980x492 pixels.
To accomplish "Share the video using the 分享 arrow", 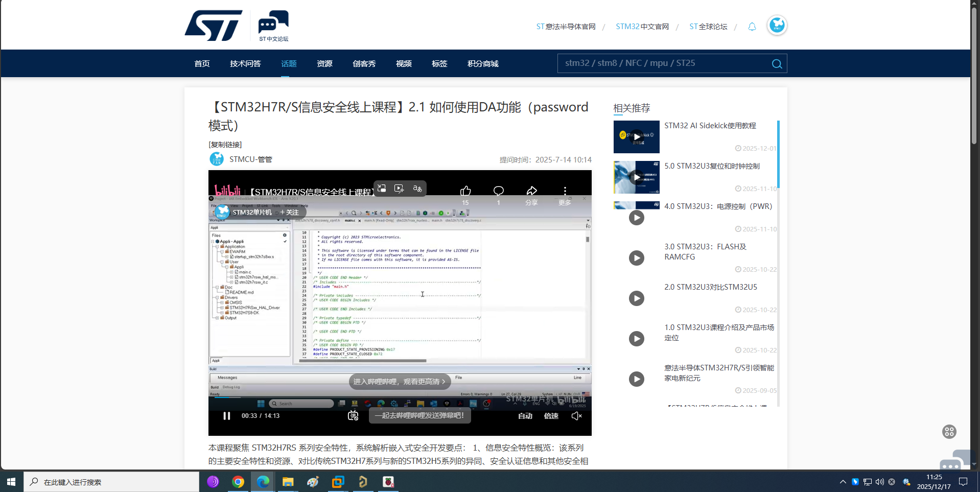I will point(532,191).
